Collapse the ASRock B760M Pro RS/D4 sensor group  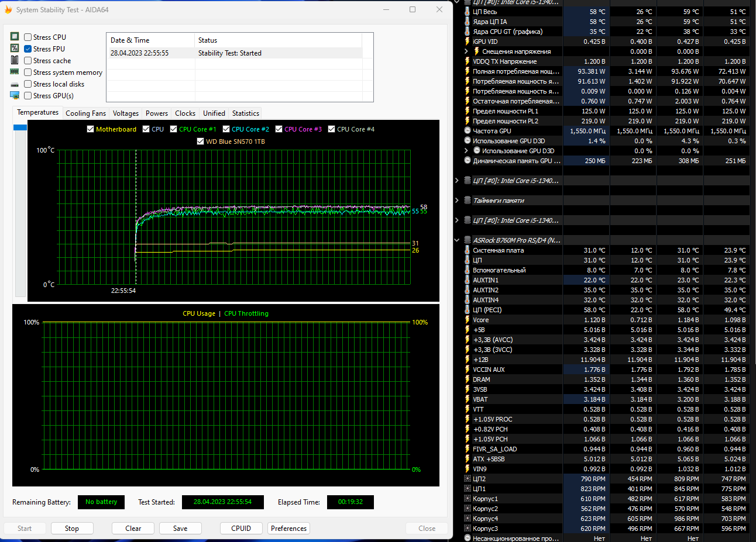pos(457,240)
